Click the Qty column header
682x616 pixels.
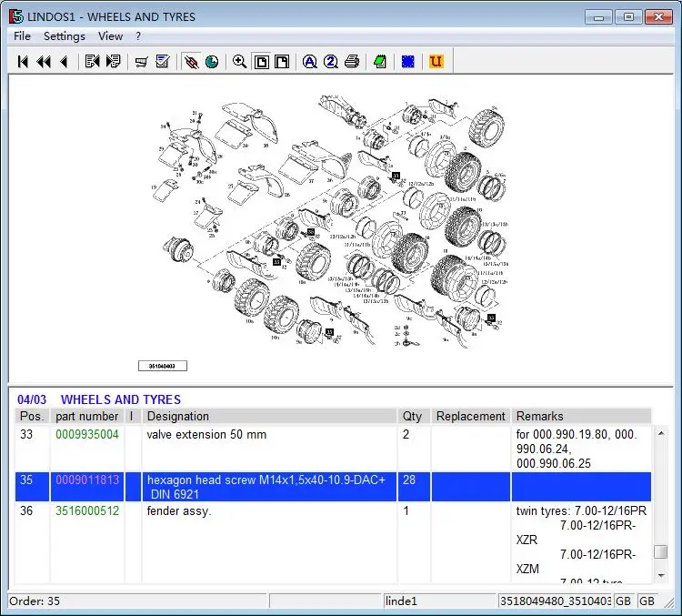pyautogui.click(x=414, y=416)
